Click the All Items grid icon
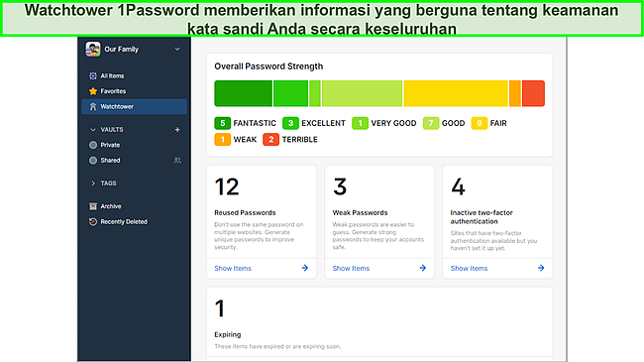 93,75
